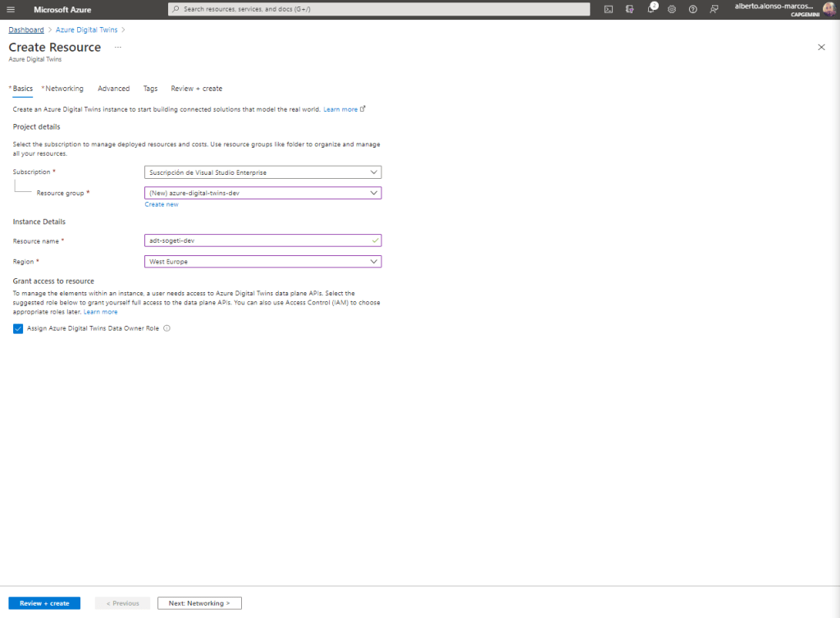Uncheck Assign Azure Digital Twins Data Owner Role
Viewport: 840px width, 618px height.
18,328
